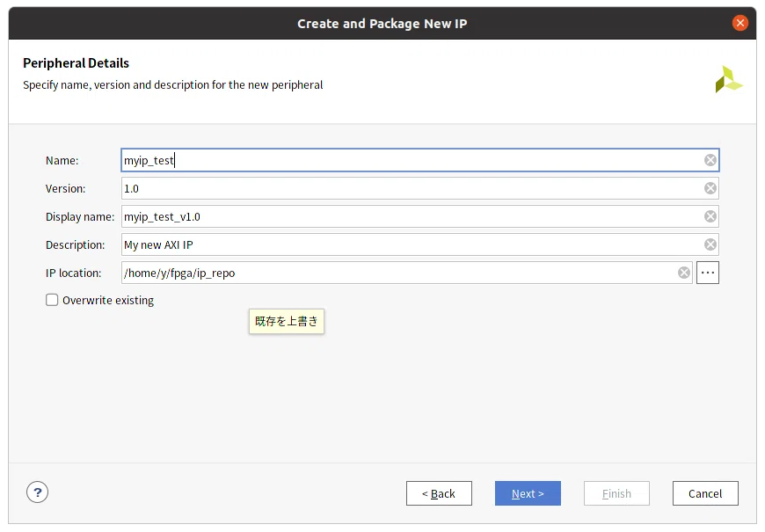
Task: Go to previous step with Back
Action: pos(439,493)
